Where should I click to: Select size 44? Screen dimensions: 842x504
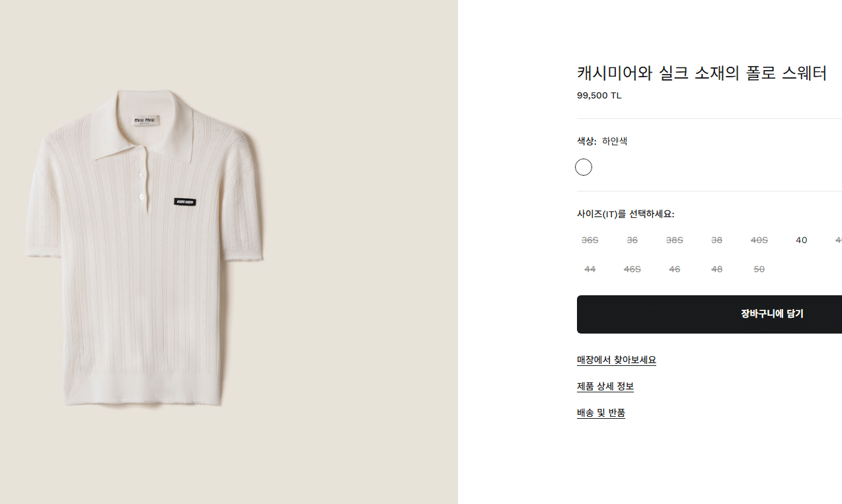(x=590, y=270)
